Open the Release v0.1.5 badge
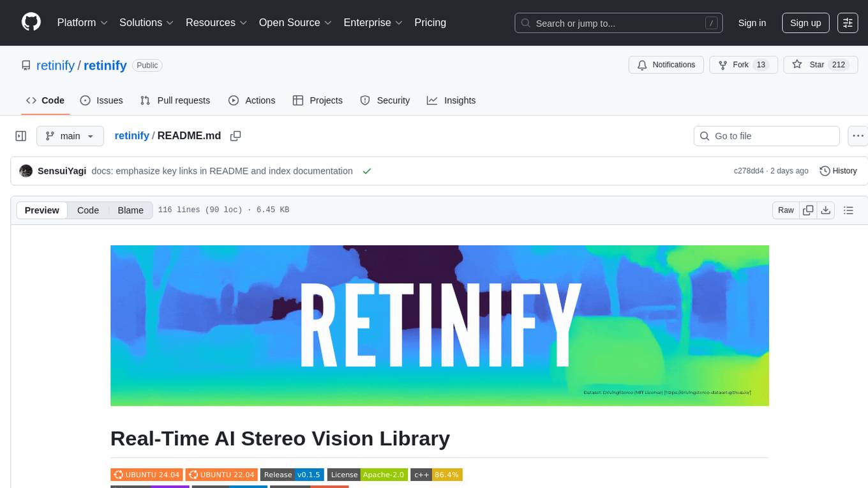The width and height of the screenshot is (868, 488). coord(292,475)
